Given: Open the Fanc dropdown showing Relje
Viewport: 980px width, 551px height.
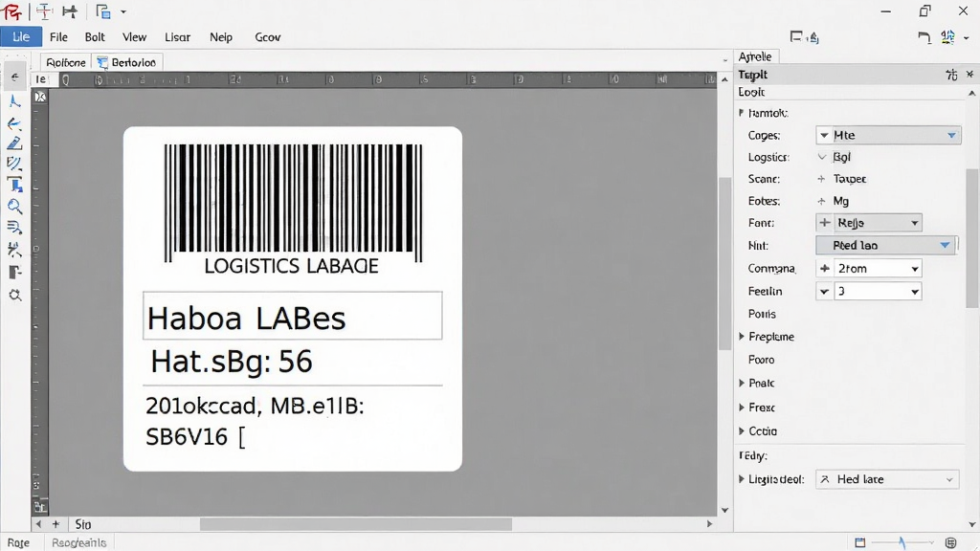Looking at the screenshot, I should pos(878,222).
